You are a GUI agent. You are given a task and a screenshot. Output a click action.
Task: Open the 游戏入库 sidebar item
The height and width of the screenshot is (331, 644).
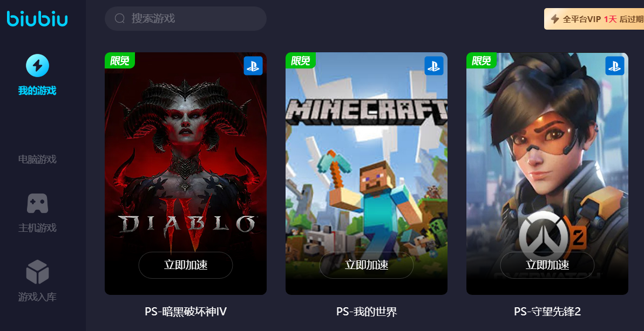coord(37,296)
